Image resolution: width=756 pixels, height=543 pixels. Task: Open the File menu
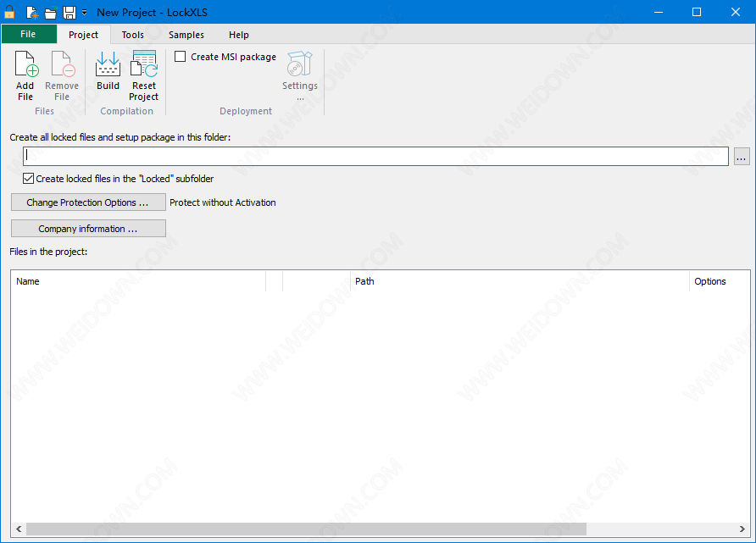(28, 34)
